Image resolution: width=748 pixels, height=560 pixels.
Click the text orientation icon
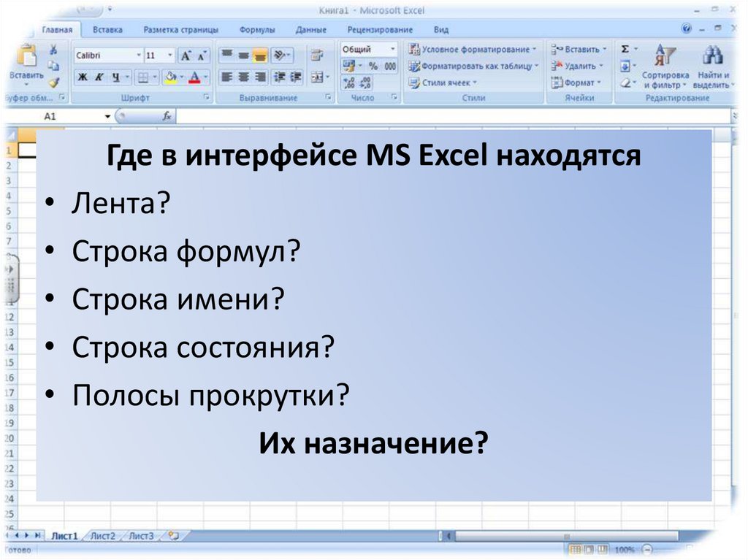point(280,55)
